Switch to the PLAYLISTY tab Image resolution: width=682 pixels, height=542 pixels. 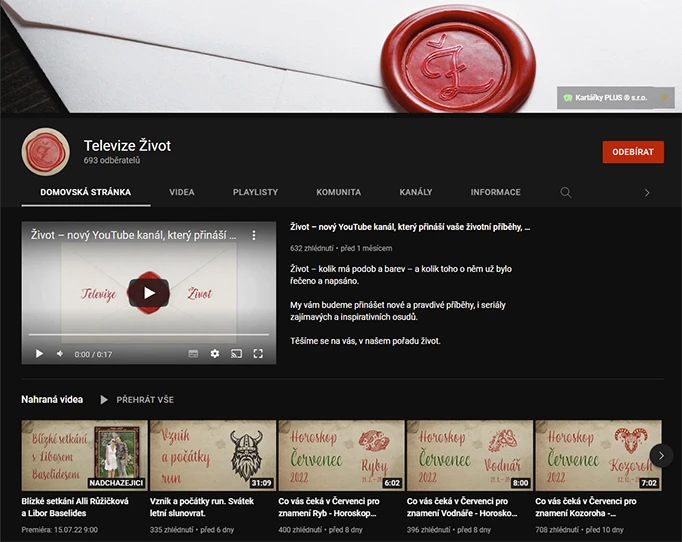click(x=255, y=192)
